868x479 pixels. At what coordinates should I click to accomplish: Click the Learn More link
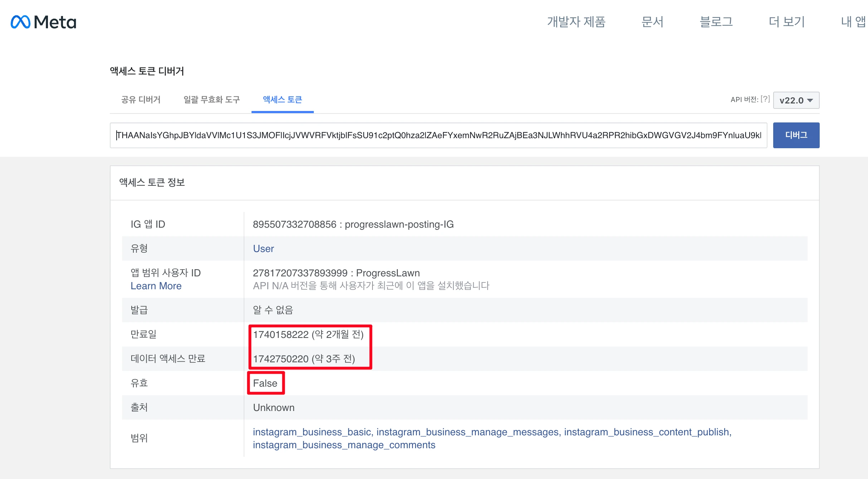(156, 286)
